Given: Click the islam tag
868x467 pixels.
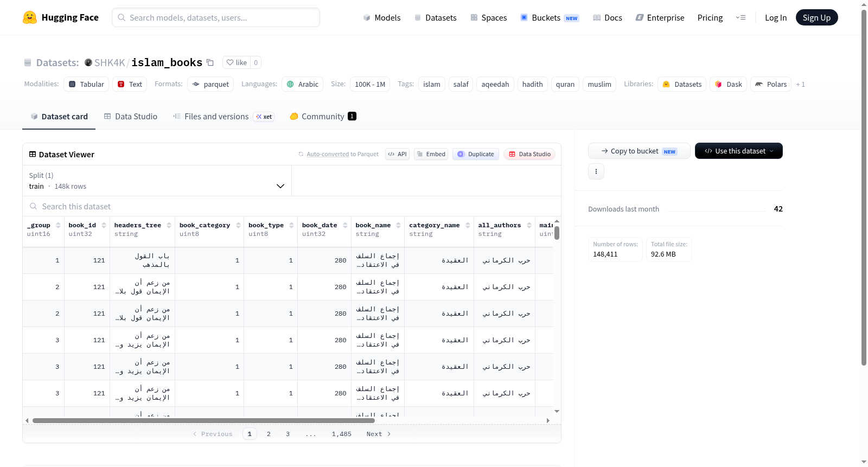Looking at the screenshot, I should pyautogui.click(x=432, y=84).
